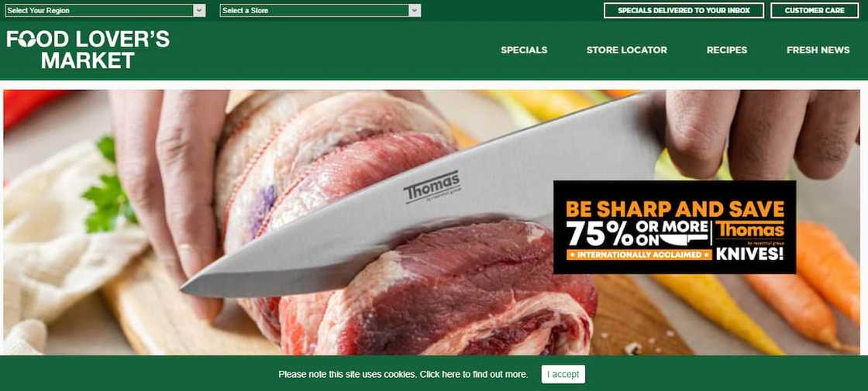Open the Select Your Region dropdown
This screenshot has height=391, width=868.
[x=105, y=11]
